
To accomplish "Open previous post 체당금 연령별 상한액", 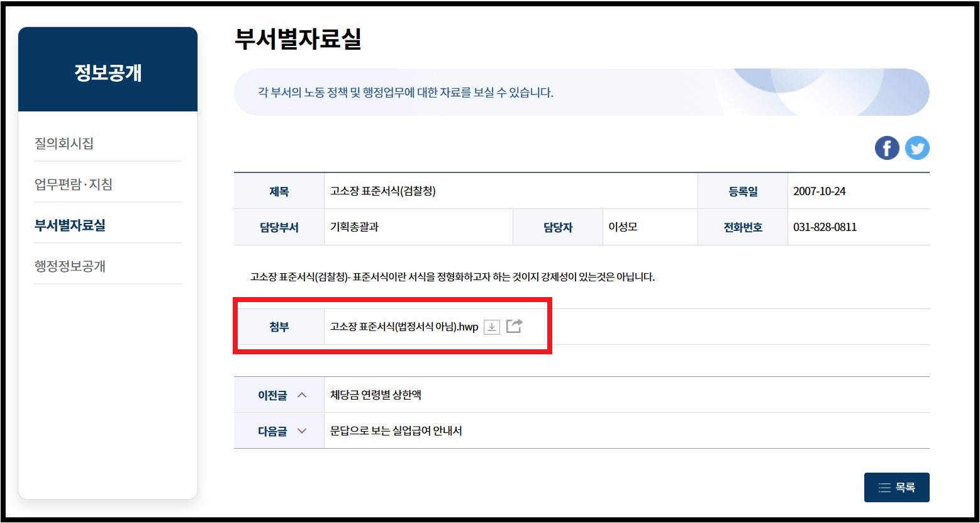I will click(376, 395).
